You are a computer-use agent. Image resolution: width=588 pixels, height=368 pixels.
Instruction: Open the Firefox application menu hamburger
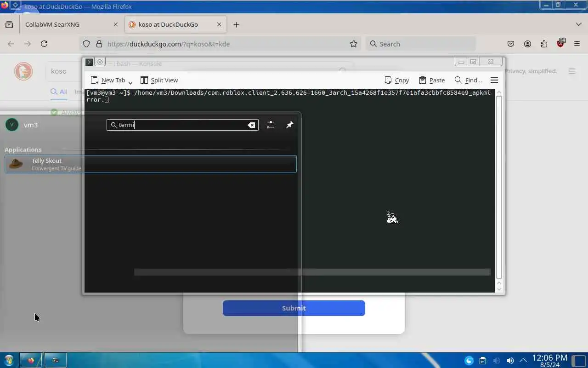click(x=577, y=44)
